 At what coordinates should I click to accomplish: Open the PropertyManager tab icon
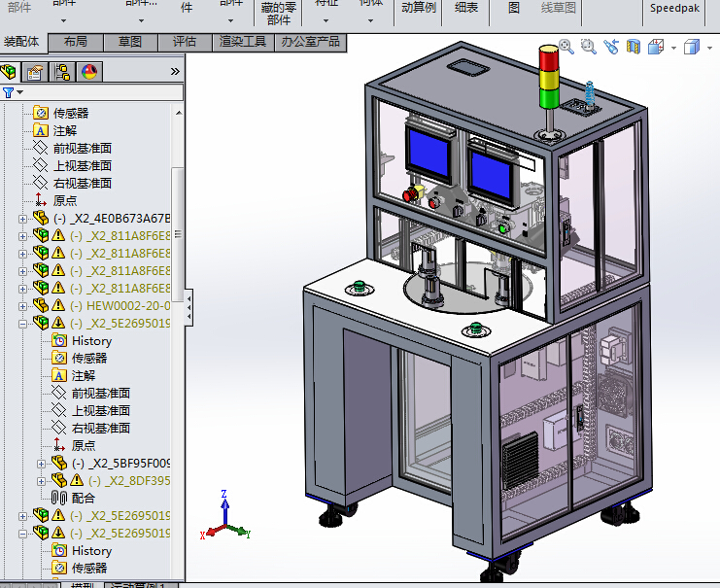[x=34, y=72]
